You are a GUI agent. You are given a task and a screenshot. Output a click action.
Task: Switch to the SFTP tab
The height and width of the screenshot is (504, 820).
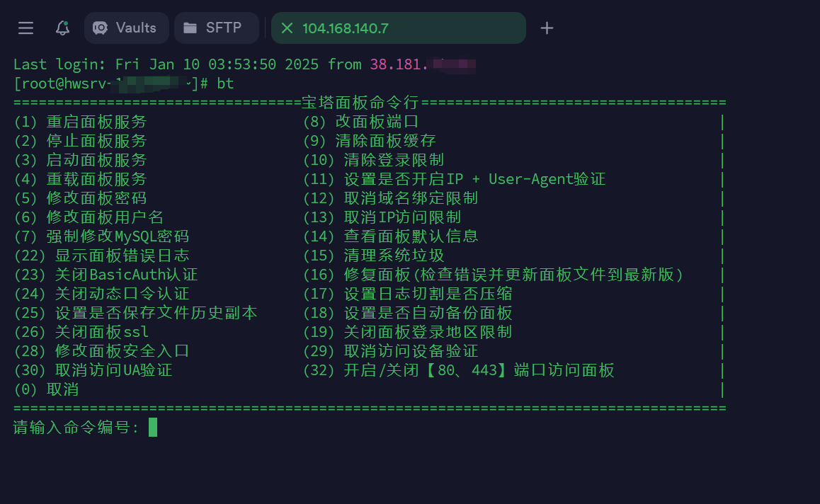point(216,28)
